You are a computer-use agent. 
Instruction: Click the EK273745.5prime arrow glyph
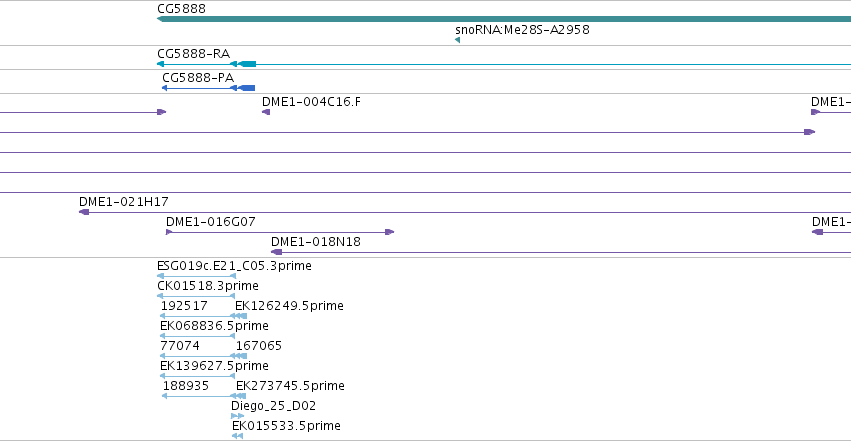click(239, 396)
